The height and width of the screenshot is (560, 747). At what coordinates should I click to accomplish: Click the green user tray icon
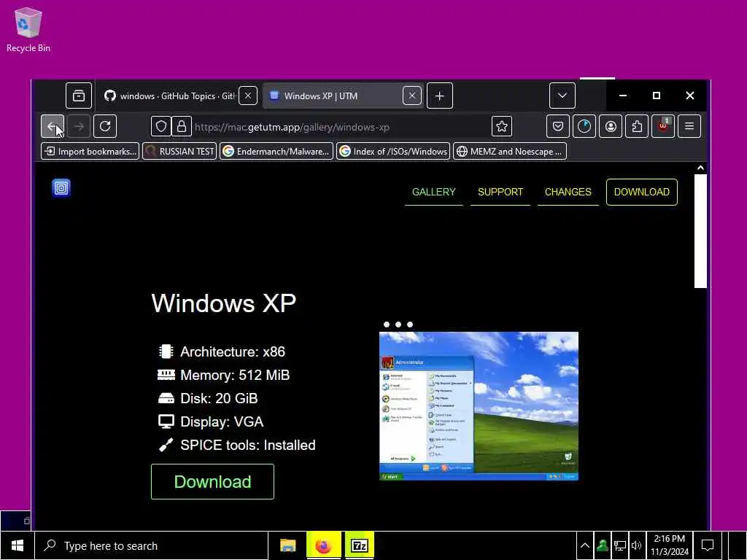pyautogui.click(x=602, y=545)
